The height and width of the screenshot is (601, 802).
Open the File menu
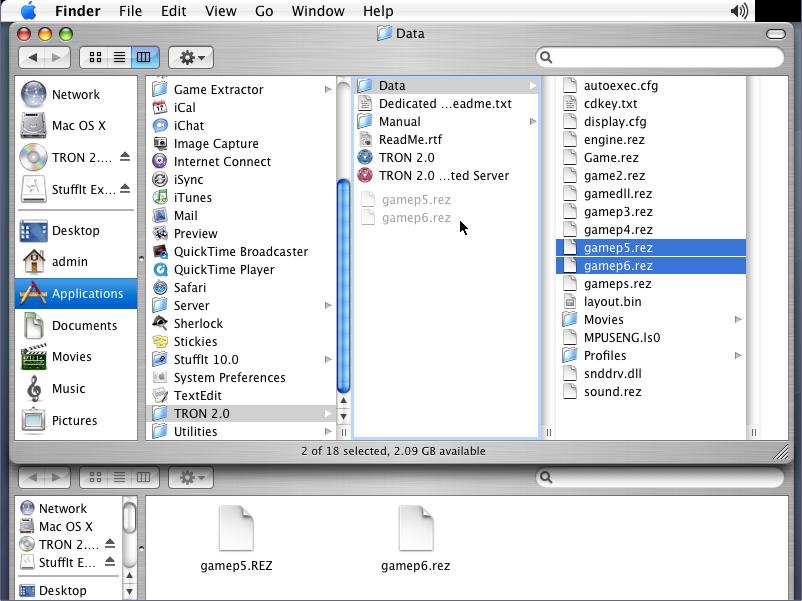pos(130,11)
